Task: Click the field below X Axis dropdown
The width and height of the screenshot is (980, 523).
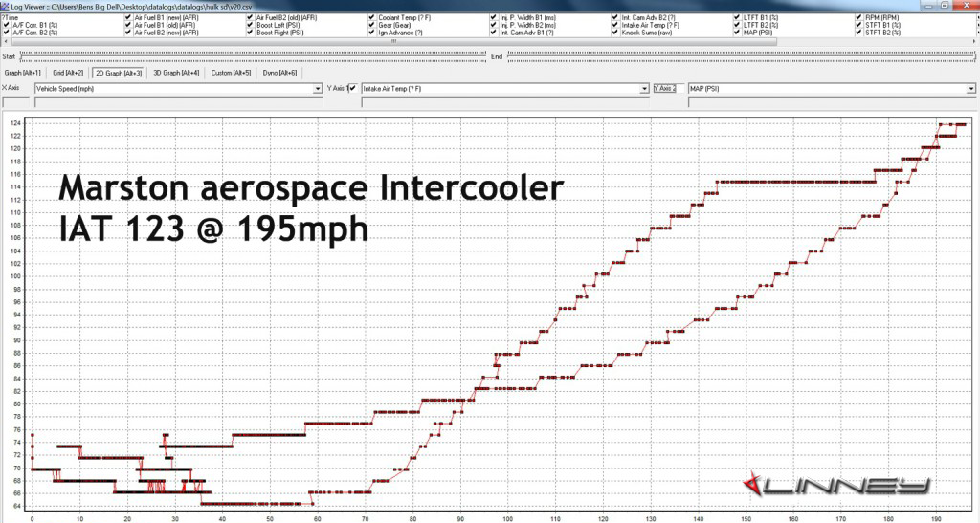Action: tap(179, 101)
